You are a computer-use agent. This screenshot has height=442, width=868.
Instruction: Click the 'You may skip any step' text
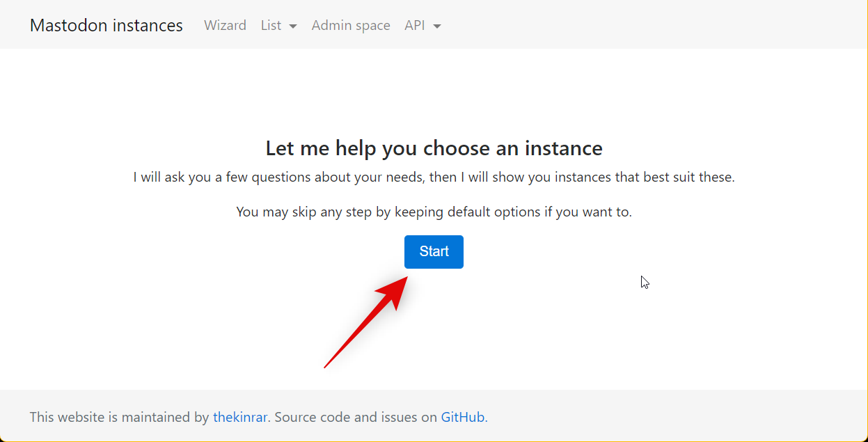point(434,212)
